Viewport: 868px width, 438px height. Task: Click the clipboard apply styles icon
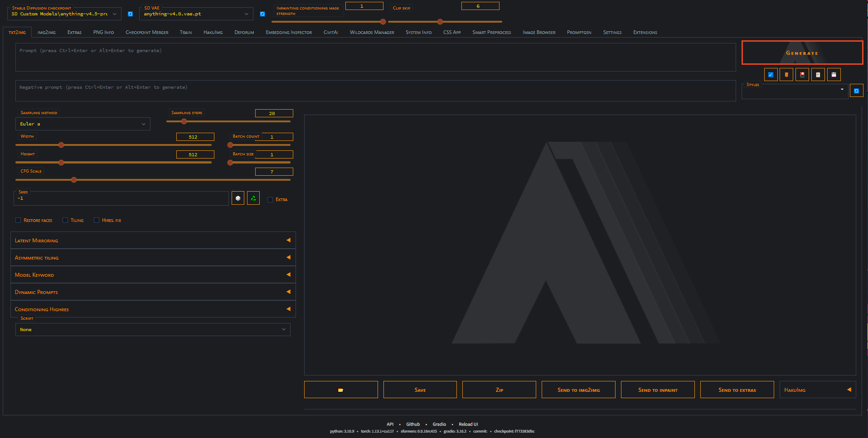tap(818, 75)
